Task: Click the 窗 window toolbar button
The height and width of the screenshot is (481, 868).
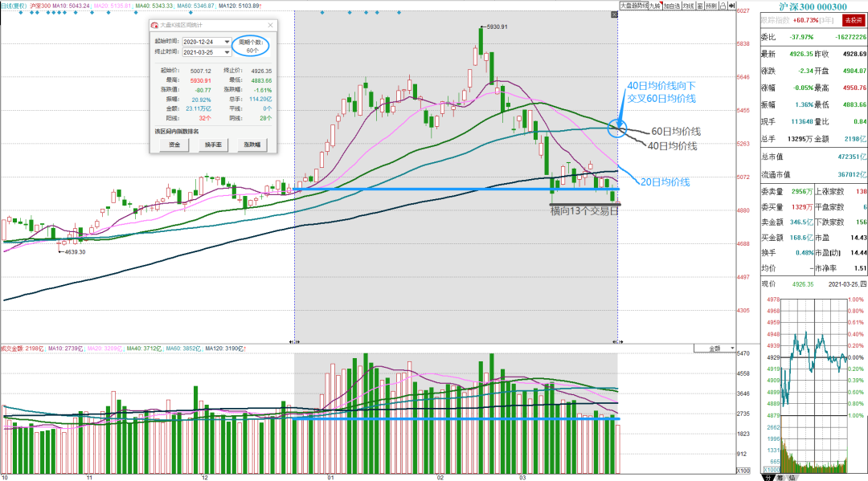Action: (700, 6)
